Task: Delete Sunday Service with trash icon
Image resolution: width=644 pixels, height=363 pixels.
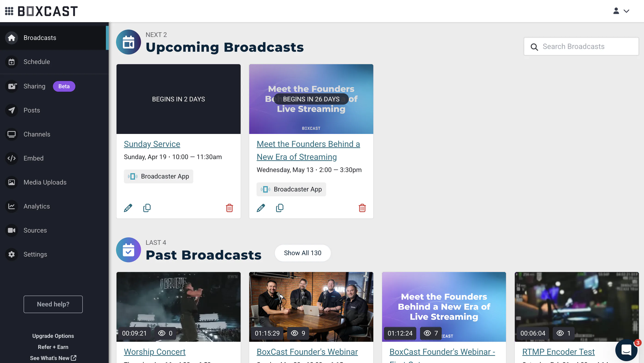Action: (229, 208)
